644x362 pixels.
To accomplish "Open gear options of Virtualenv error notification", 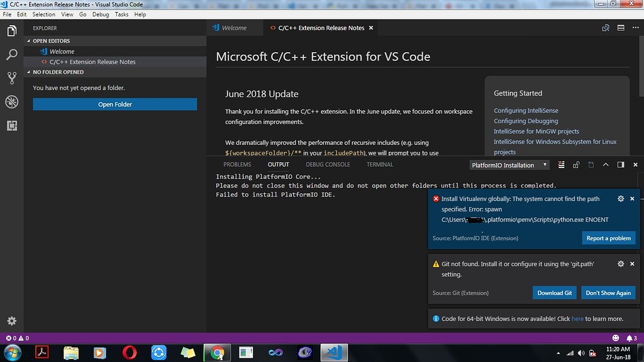I will click(621, 199).
